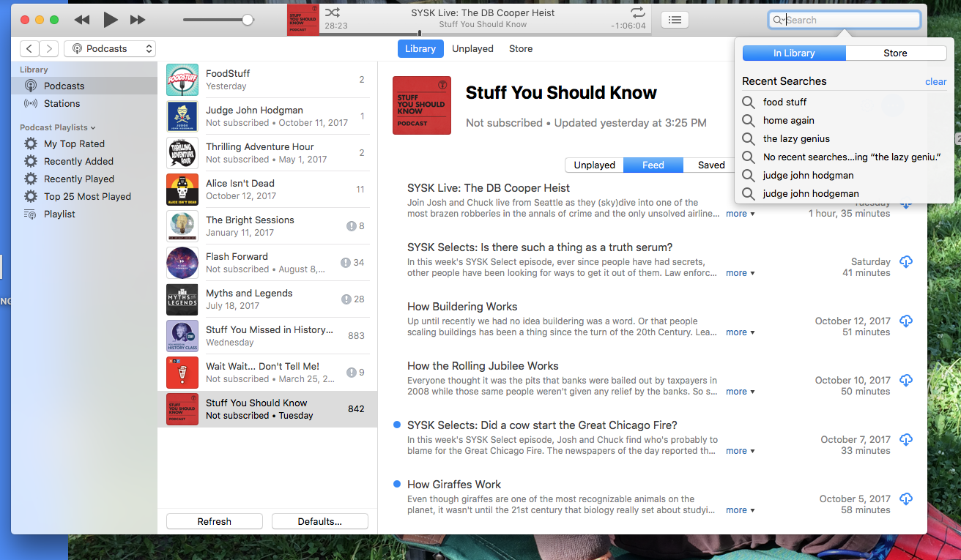Select Stations in sidebar
This screenshot has height=560, width=961.
84,103
